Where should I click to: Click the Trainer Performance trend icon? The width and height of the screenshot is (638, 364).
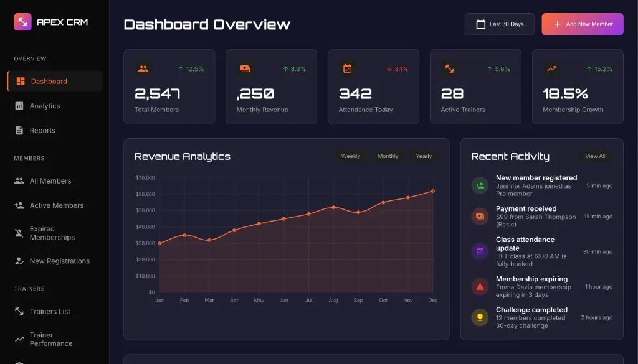[19, 339]
